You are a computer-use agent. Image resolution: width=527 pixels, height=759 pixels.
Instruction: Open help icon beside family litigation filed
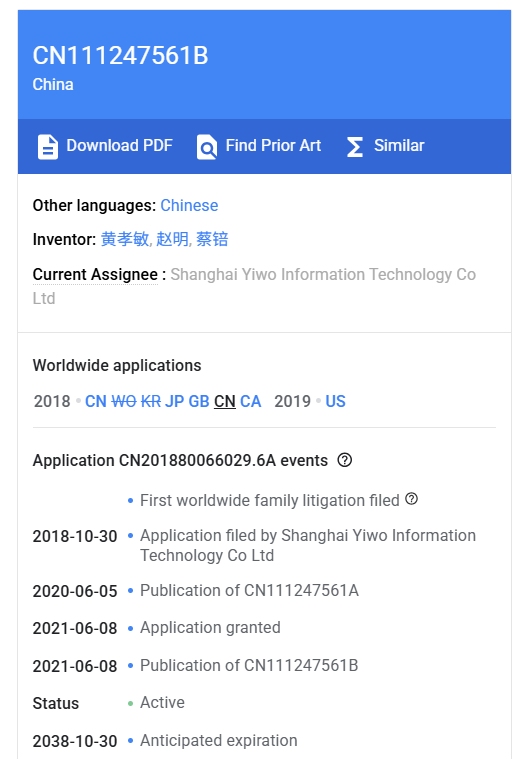[411, 499]
